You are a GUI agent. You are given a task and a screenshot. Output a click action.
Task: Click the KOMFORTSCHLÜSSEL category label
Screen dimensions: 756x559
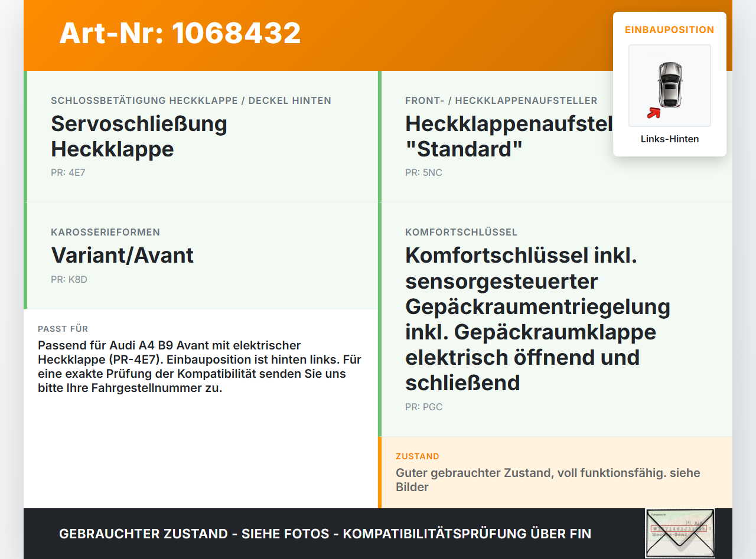[461, 232]
